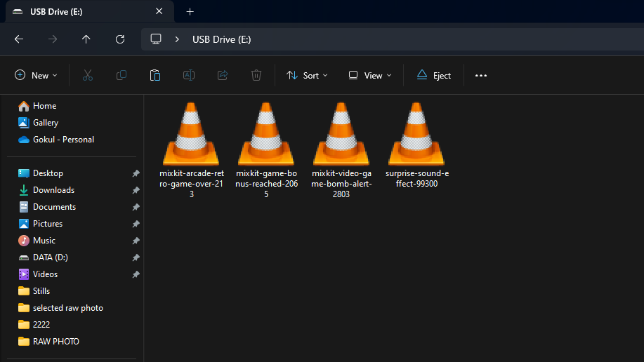
Task: Click the Copy toolbar icon
Action: coord(121,76)
